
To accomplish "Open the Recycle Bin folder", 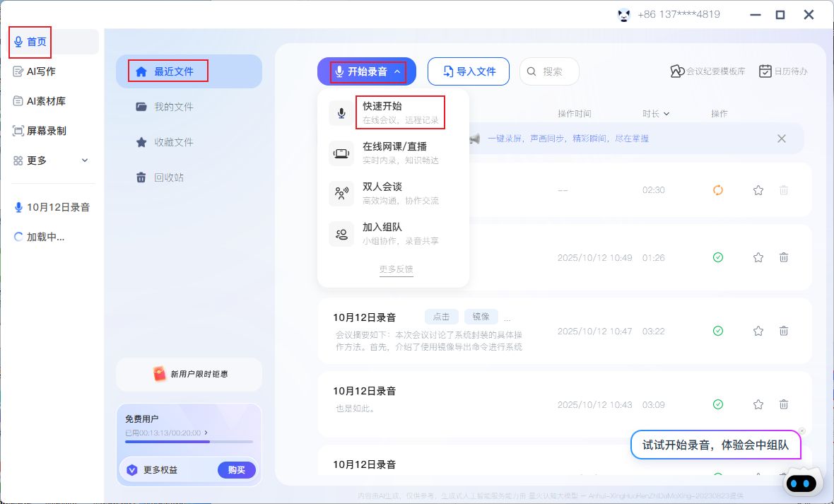I will click(168, 177).
